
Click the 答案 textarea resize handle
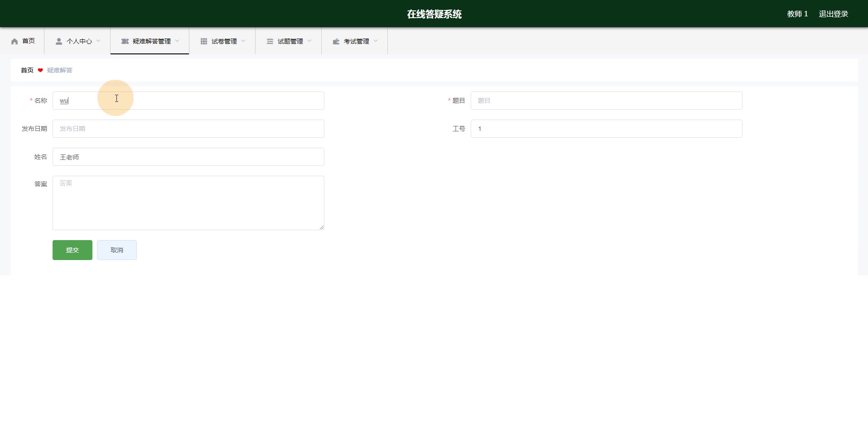tap(322, 227)
